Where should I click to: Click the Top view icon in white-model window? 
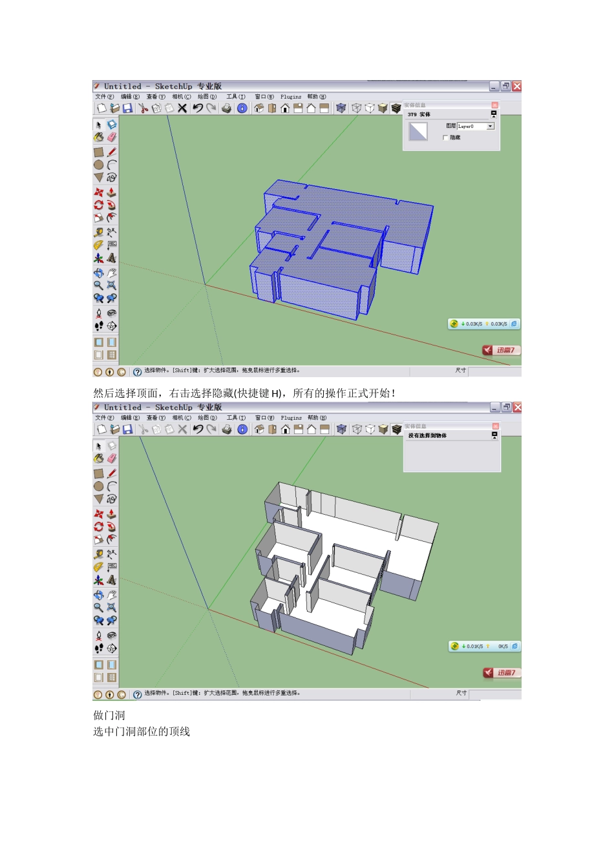pyautogui.click(x=272, y=429)
